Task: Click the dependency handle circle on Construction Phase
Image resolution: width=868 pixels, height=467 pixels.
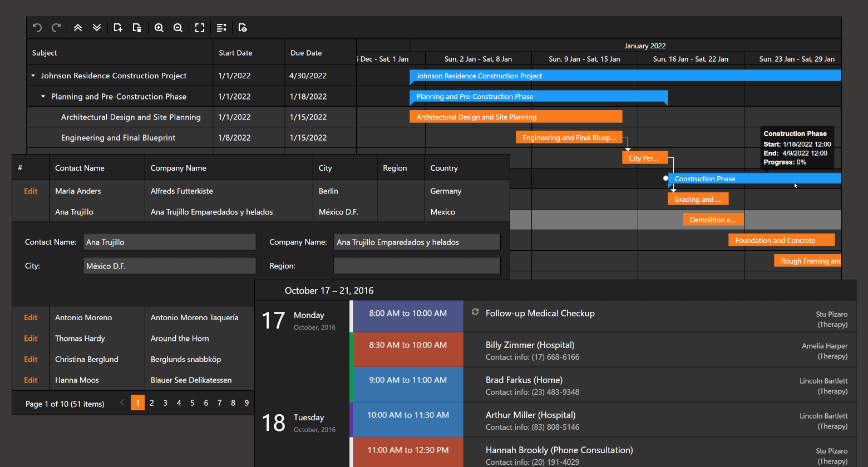Action: [x=665, y=178]
